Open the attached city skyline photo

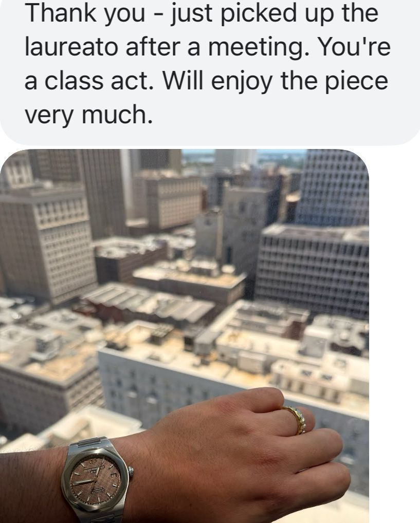pyautogui.click(x=184, y=336)
